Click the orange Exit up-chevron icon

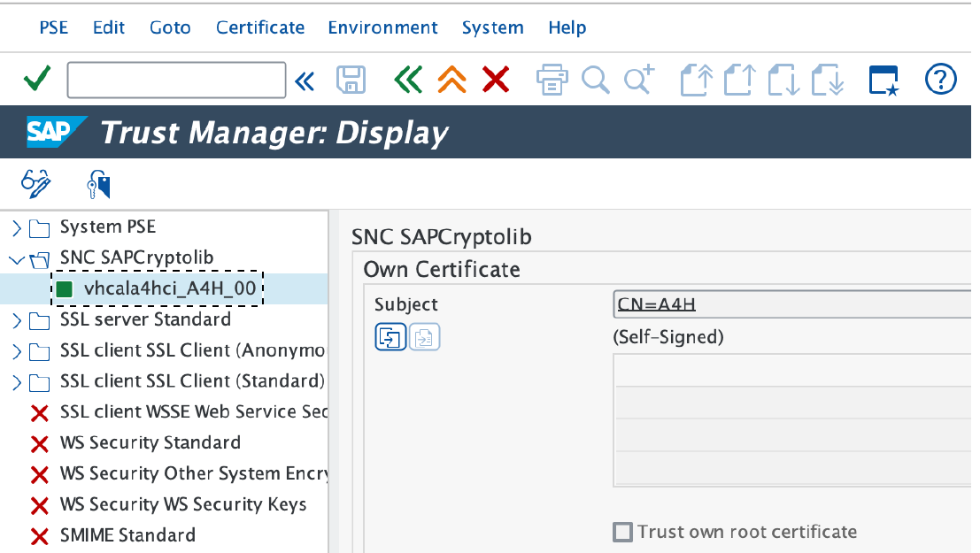point(451,81)
